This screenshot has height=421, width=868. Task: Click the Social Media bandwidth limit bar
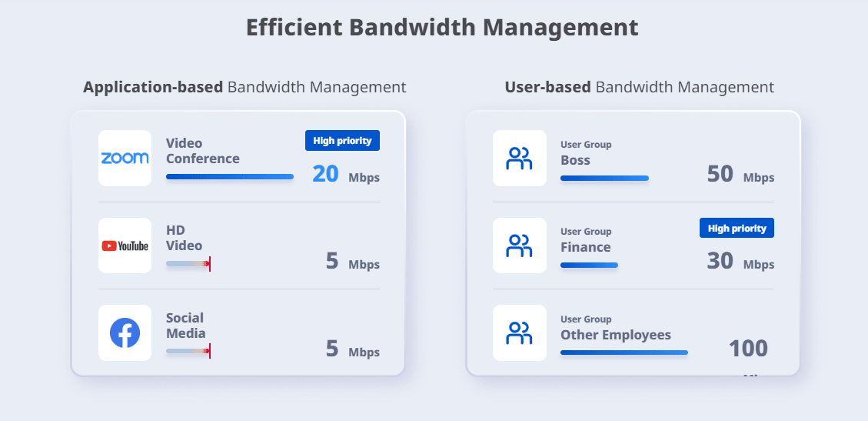(188, 351)
